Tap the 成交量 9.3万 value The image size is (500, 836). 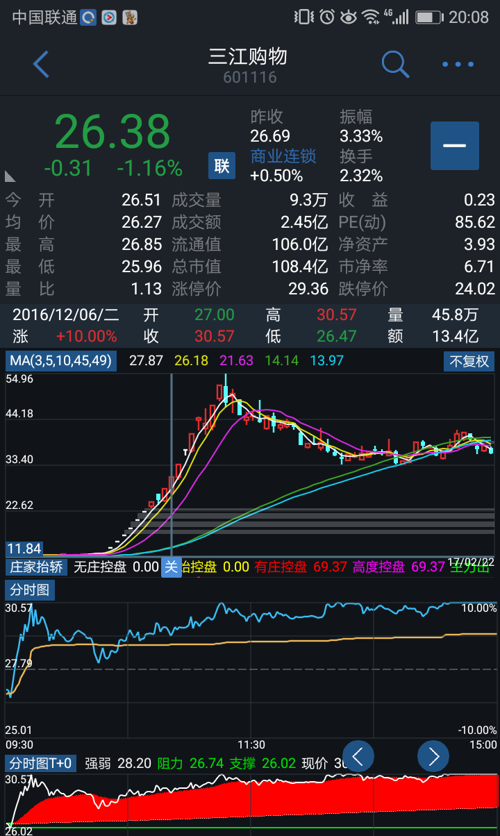pyautogui.click(x=309, y=200)
